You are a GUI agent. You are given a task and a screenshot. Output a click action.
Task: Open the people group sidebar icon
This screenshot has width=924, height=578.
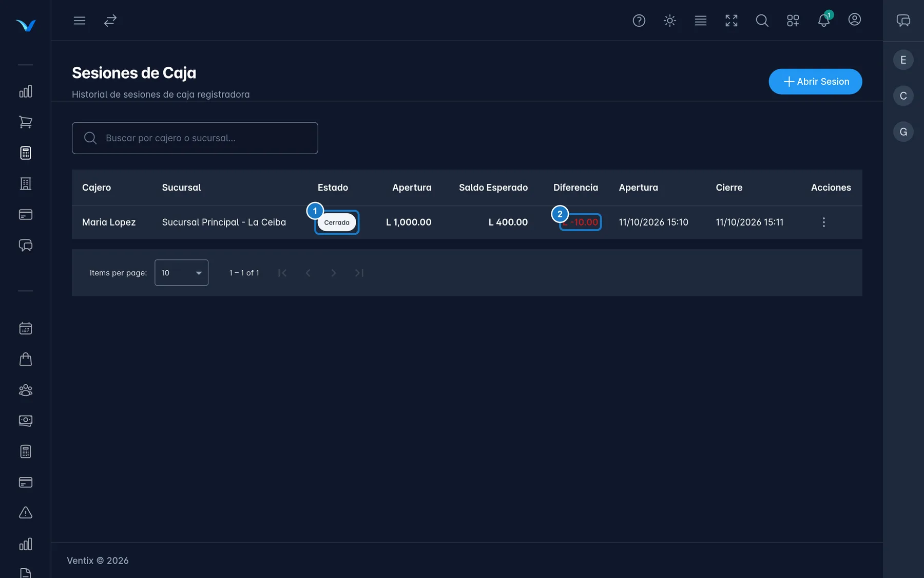(x=26, y=390)
